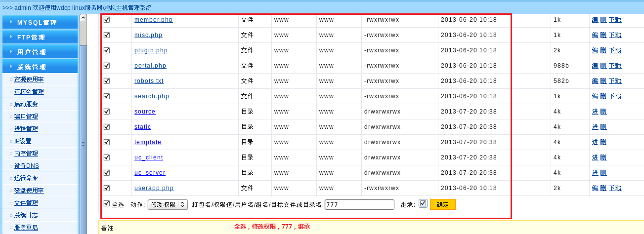Uncheck the uc_server directory checkbox
This screenshot has width=644, height=234.
point(107,172)
